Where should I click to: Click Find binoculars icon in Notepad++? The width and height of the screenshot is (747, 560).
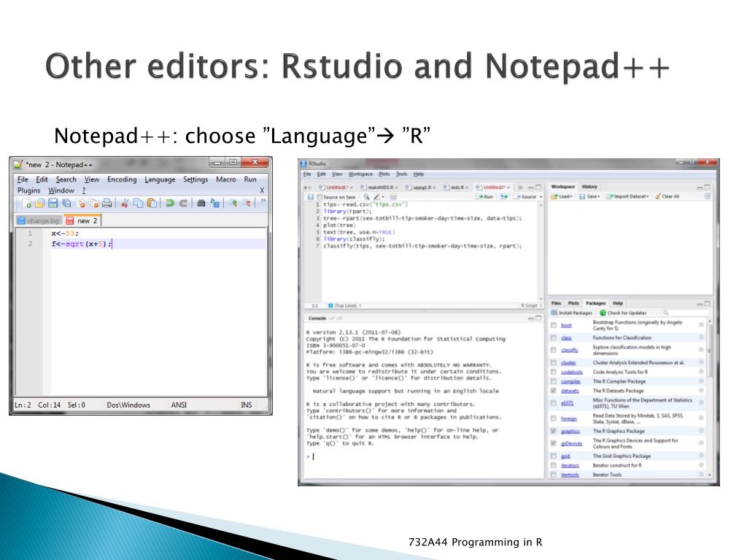tap(201, 204)
